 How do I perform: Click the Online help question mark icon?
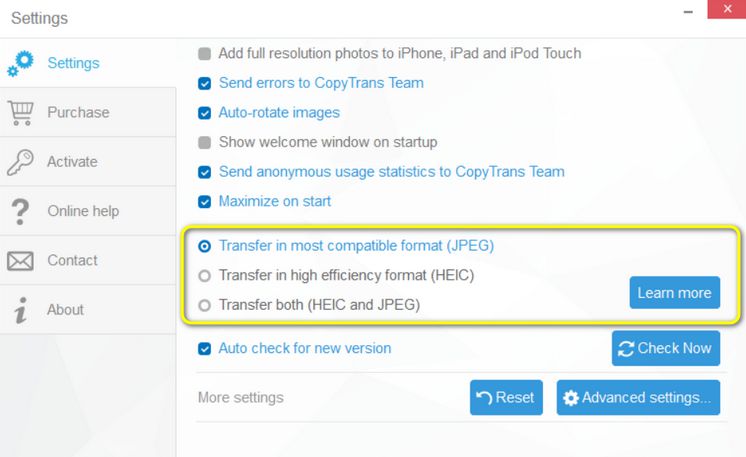(x=20, y=211)
